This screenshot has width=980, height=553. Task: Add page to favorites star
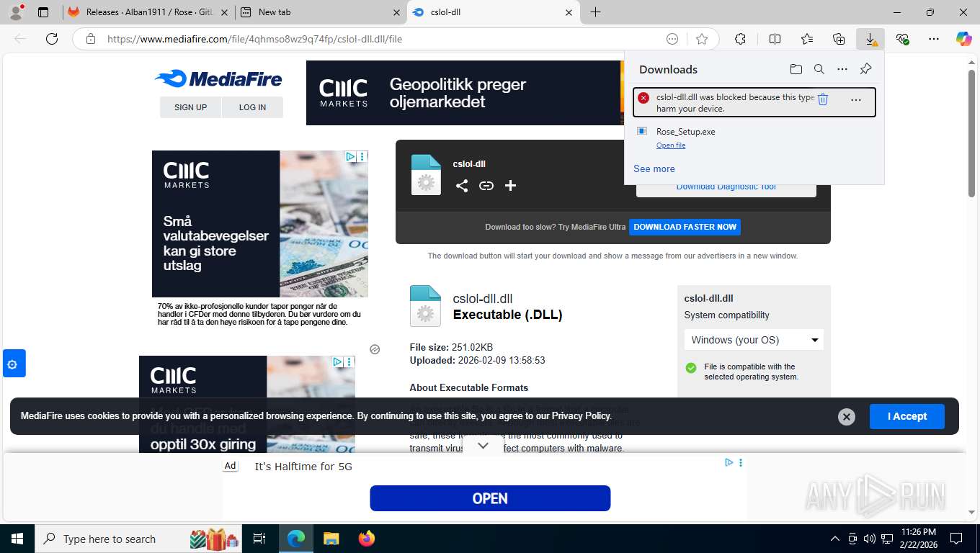(702, 39)
